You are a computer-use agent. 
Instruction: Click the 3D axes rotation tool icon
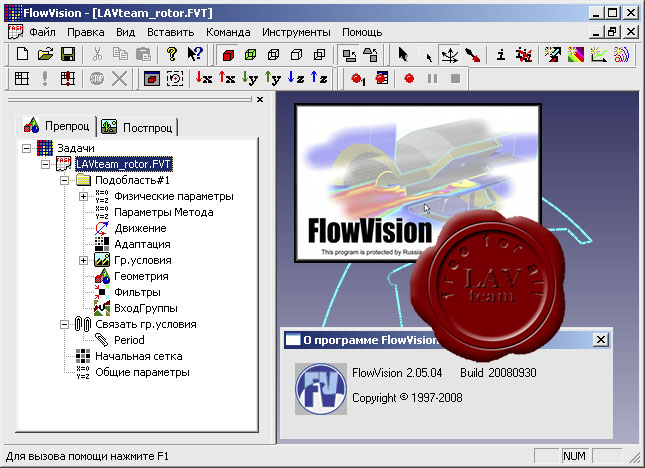449,55
